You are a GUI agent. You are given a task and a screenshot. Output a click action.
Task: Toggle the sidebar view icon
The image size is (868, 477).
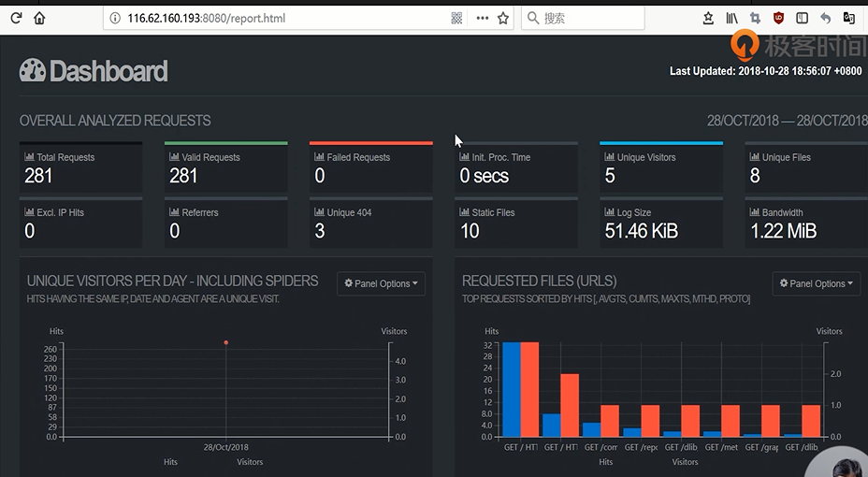(x=803, y=19)
